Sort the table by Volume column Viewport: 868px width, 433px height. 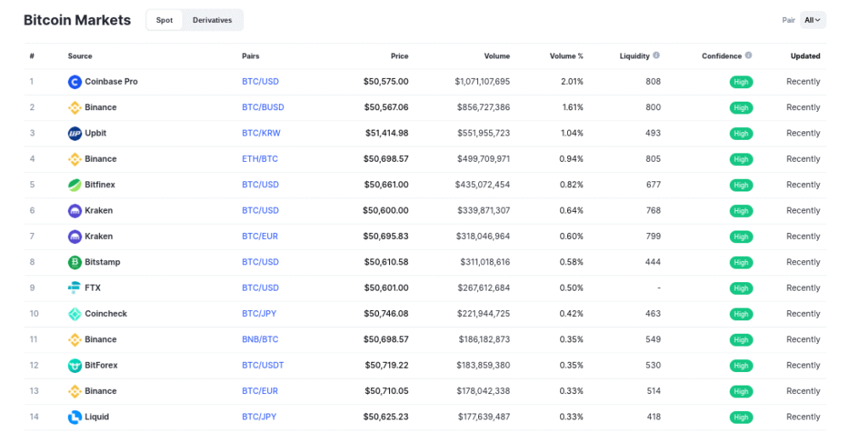pos(497,57)
